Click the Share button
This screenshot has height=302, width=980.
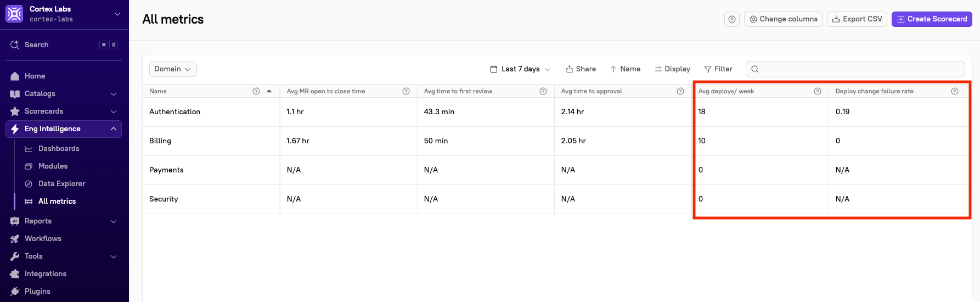(581, 69)
